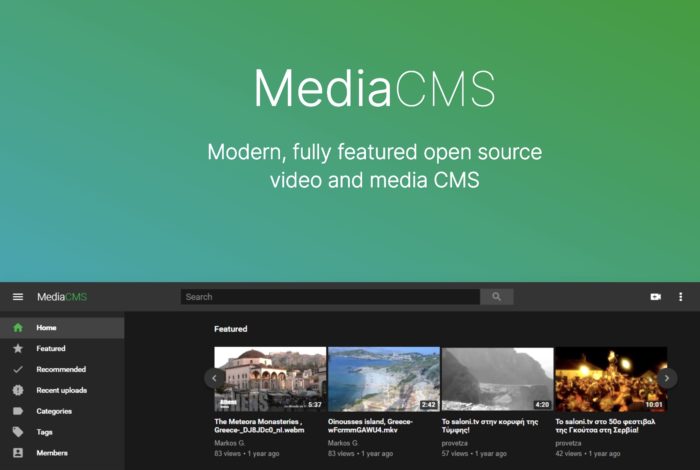Click author Markos G. under Meteora video
The height and width of the screenshot is (470, 700).
[229, 443]
